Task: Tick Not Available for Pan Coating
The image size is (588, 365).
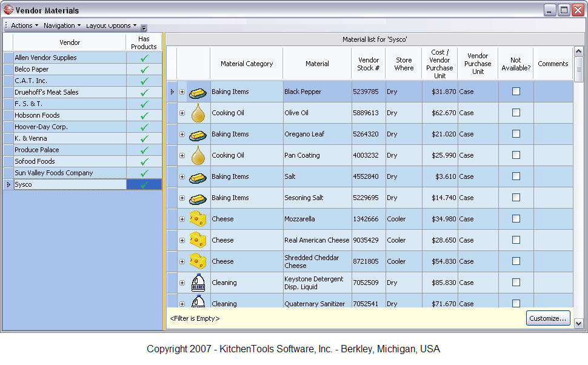Action: tap(516, 155)
